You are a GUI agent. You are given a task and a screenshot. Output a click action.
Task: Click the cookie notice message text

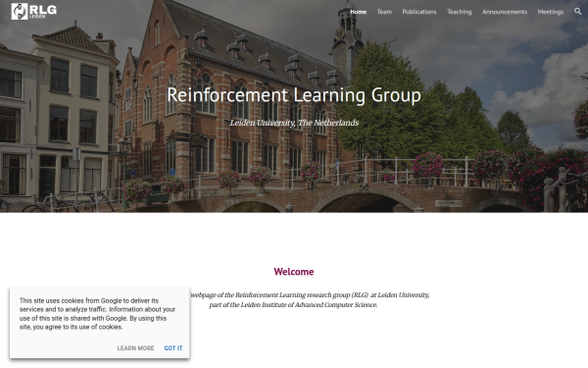[97, 314]
